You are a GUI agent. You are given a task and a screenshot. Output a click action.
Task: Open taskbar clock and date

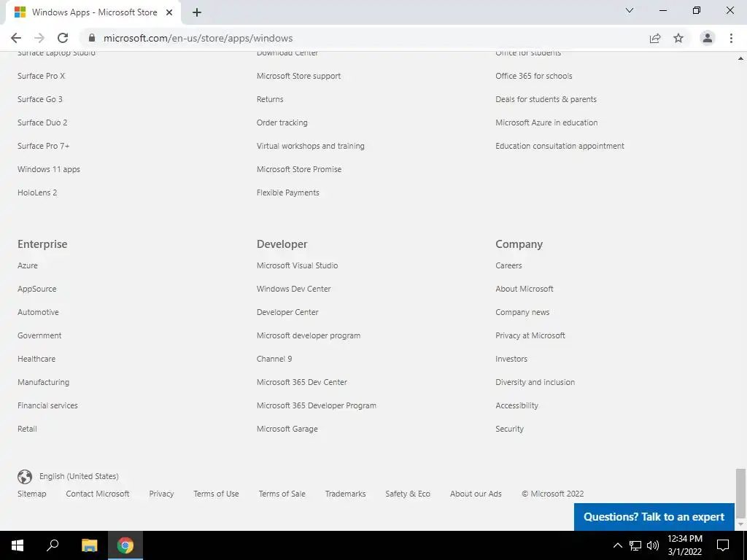click(684, 545)
